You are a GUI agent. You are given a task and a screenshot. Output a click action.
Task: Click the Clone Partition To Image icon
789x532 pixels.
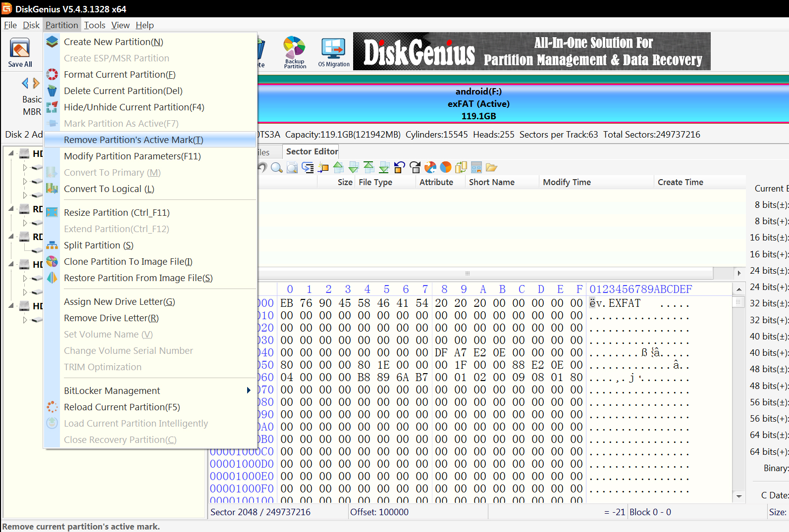(52, 262)
